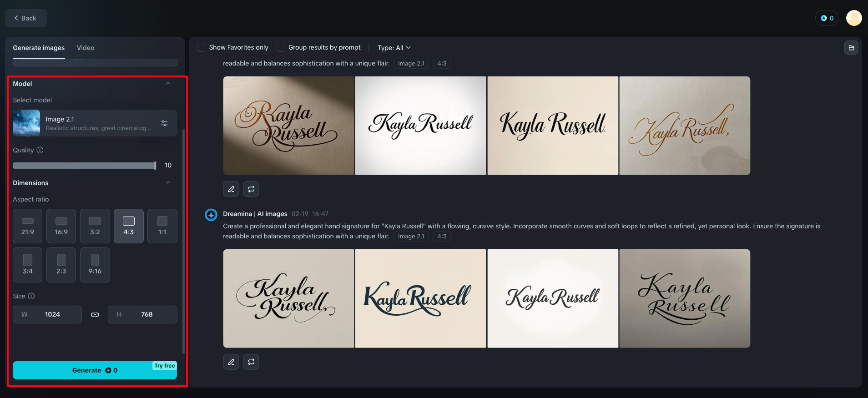The image size is (868, 398).
Task: Click the 4:3 tag in second prompt
Action: (442, 237)
